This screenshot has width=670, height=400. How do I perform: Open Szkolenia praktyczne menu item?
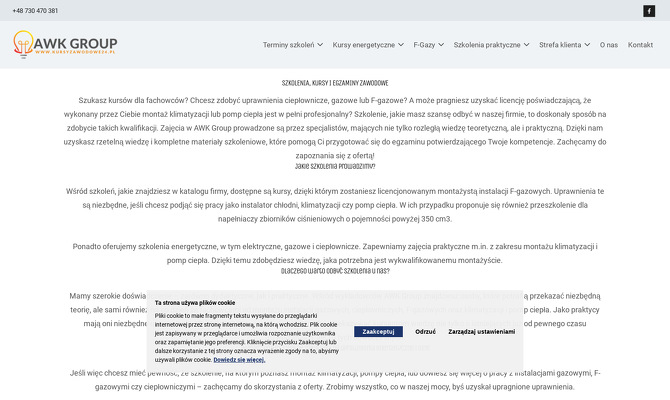[487, 45]
